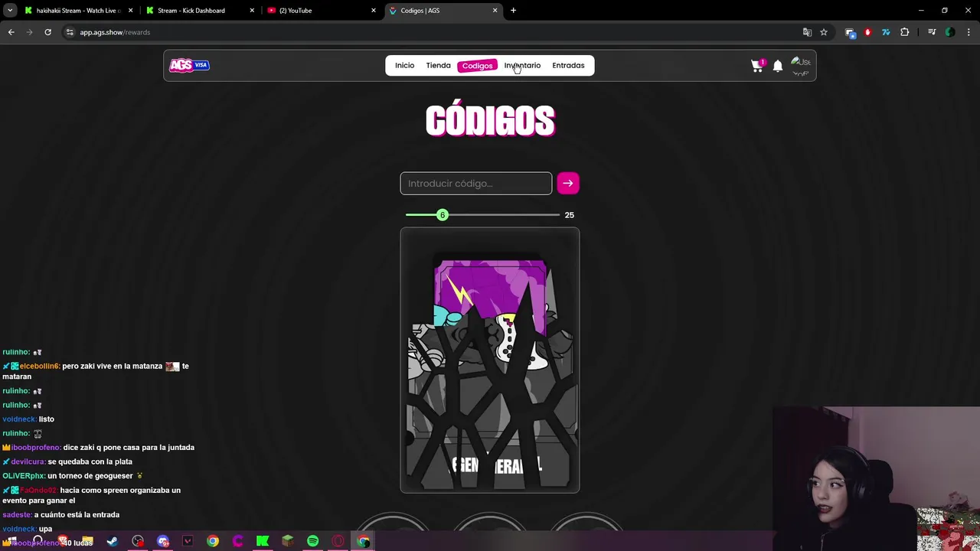Viewport: 980px width, 551px height.
Task: Open Steam from the taskbar
Action: [x=113, y=541]
